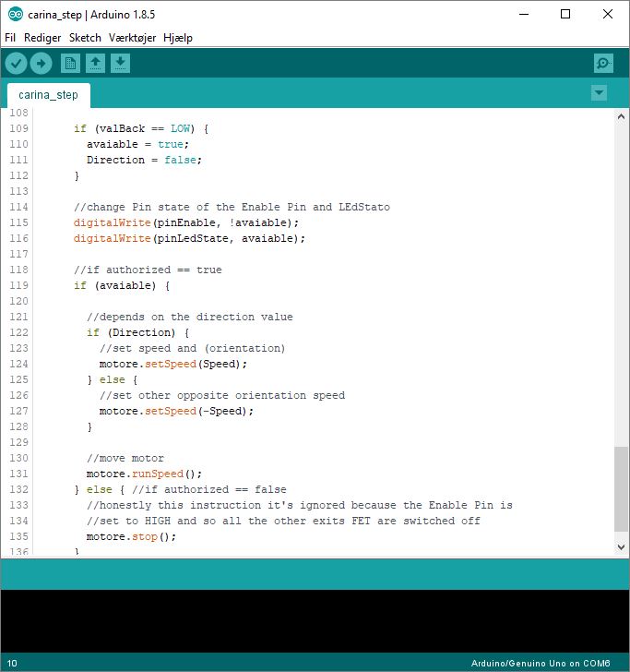The image size is (630, 672).
Task: Click comment '//set speed and (orientation)'
Action: click(x=192, y=348)
